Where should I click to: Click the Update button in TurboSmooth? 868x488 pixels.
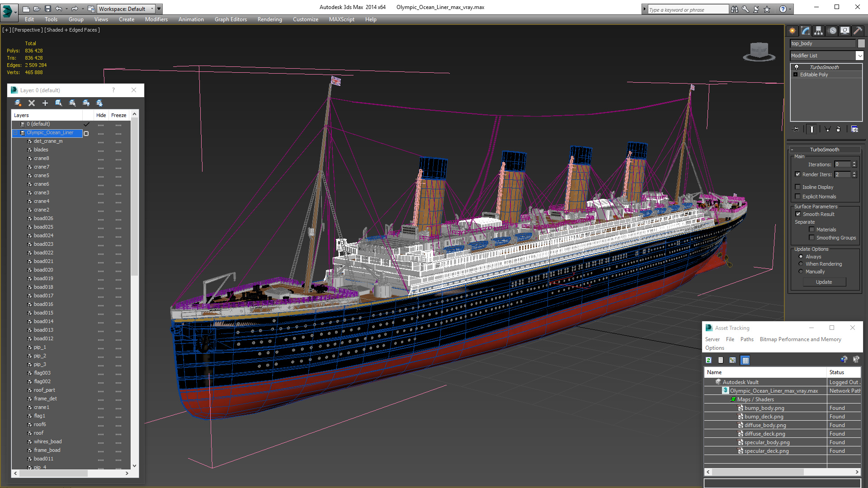824,282
